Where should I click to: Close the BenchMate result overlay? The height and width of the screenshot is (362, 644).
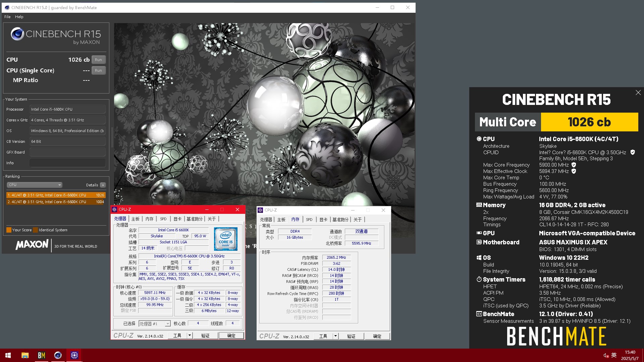638,93
